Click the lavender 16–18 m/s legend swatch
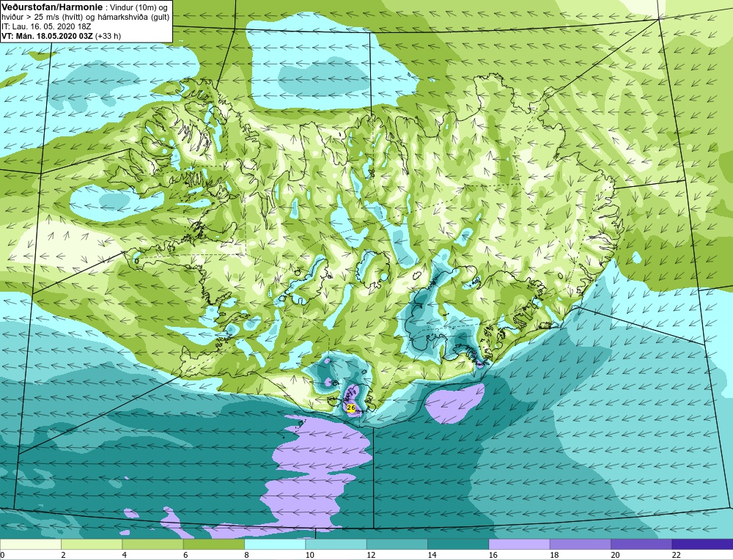The height and width of the screenshot is (560, 733). [x=520, y=544]
